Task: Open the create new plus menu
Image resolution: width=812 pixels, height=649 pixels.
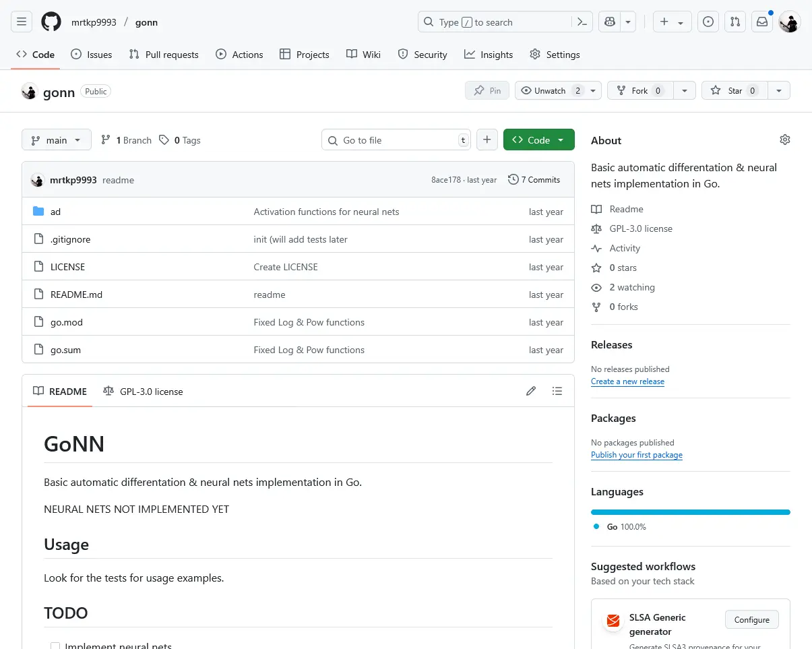Action: click(x=672, y=22)
